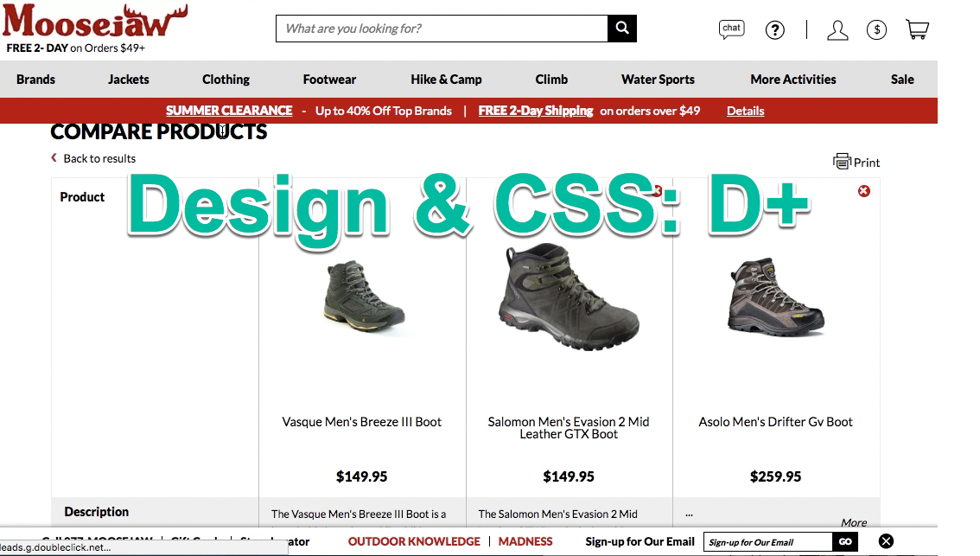This screenshot has height=556, width=980.
Task: Click the $259.95 Asolo price
Action: tap(775, 476)
